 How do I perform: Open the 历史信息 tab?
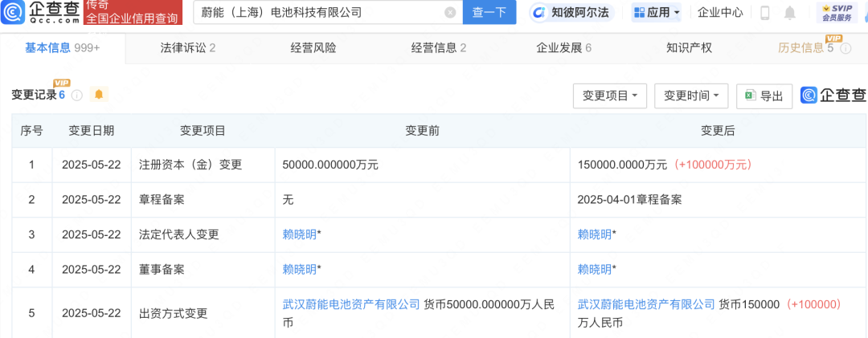click(805, 48)
